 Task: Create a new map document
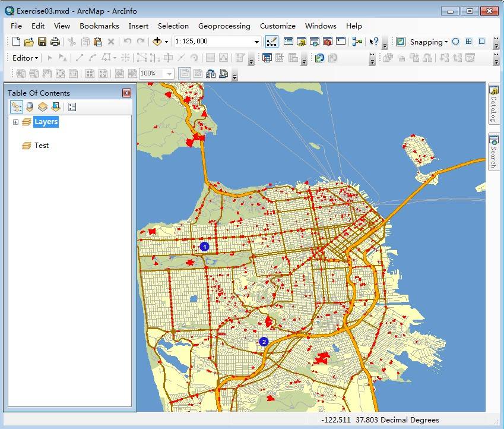pos(16,42)
